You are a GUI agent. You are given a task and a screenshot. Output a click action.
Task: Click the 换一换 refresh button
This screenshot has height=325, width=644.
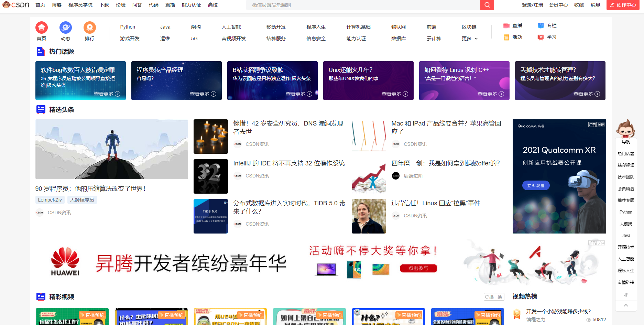pos(494,297)
